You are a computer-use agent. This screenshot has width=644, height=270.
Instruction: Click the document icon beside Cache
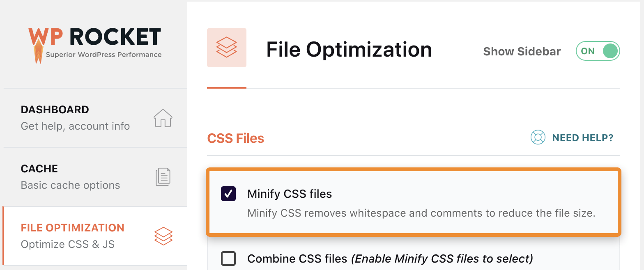click(163, 176)
